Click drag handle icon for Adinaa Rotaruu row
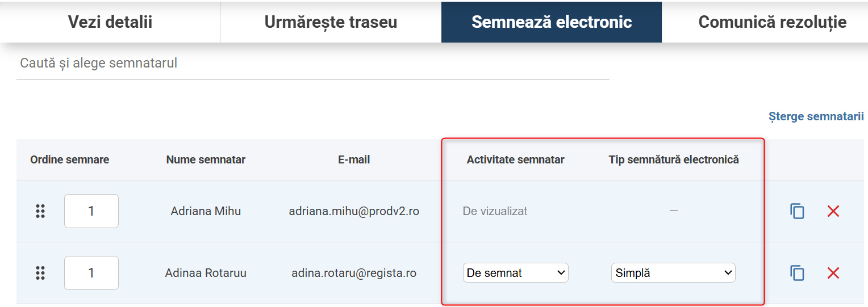 pos(40,273)
